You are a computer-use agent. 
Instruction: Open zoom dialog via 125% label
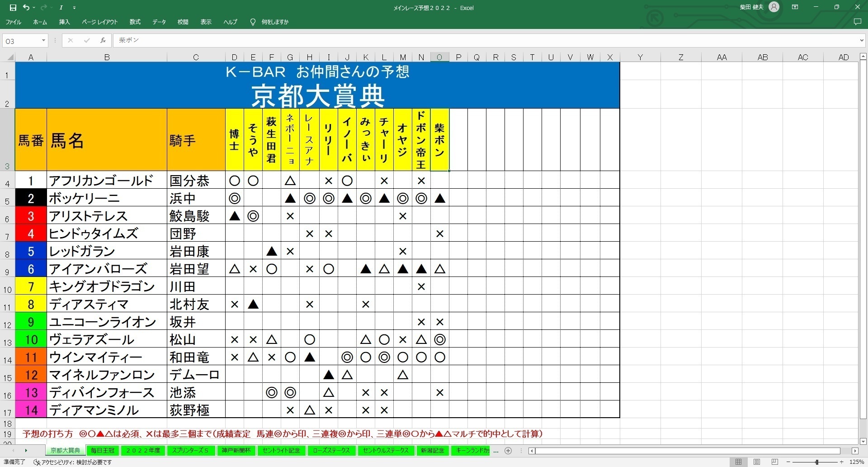[857, 462]
